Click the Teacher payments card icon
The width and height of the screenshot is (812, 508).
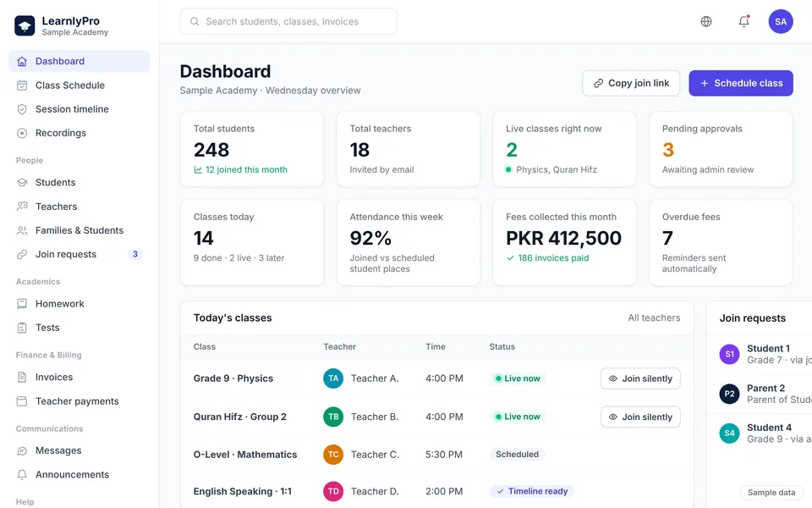tap(22, 401)
